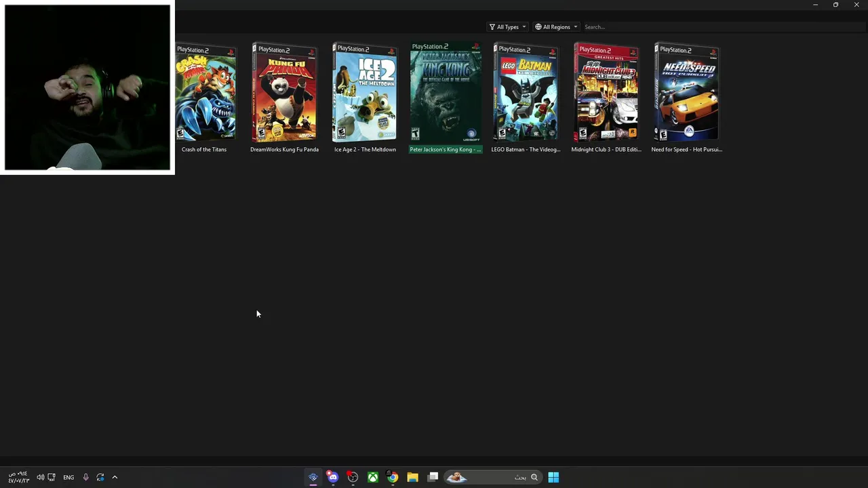Close the PCSX2 window
868x488 pixels.
pyautogui.click(x=856, y=5)
